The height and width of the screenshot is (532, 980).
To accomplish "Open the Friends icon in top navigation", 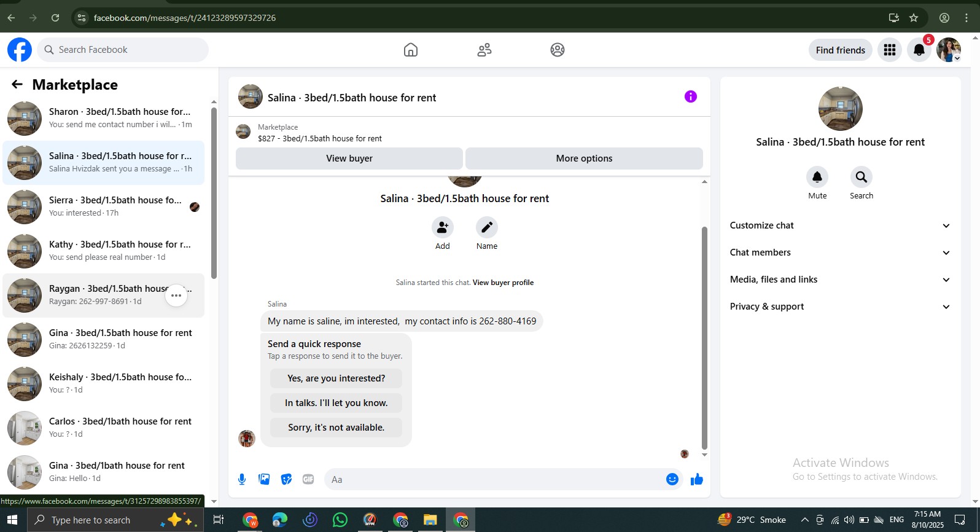I will pyautogui.click(x=484, y=50).
